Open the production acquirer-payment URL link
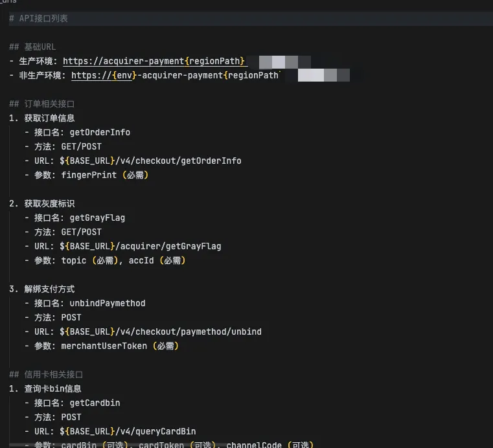 pos(155,61)
